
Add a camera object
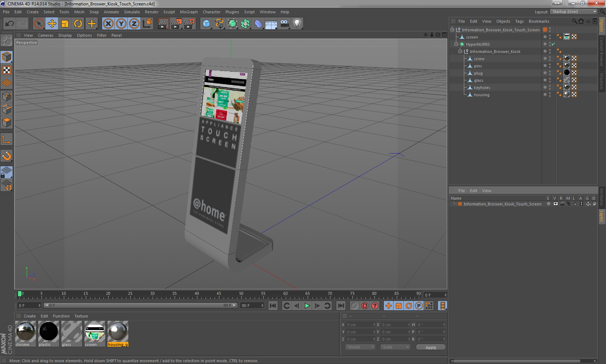coord(284,24)
